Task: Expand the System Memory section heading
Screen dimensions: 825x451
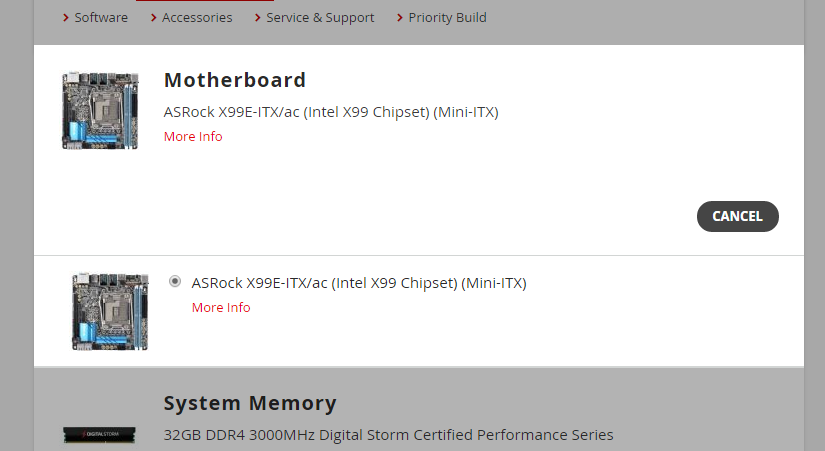Action: click(250, 403)
